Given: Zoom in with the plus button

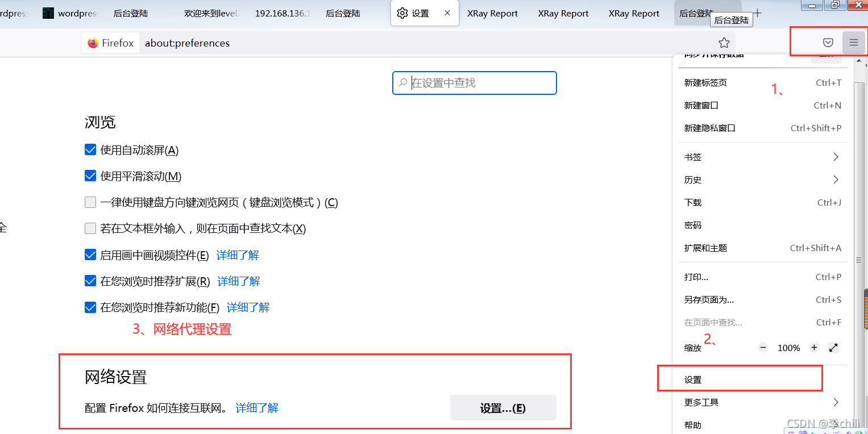Looking at the screenshot, I should pyautogui.click(x=815, y=348).
